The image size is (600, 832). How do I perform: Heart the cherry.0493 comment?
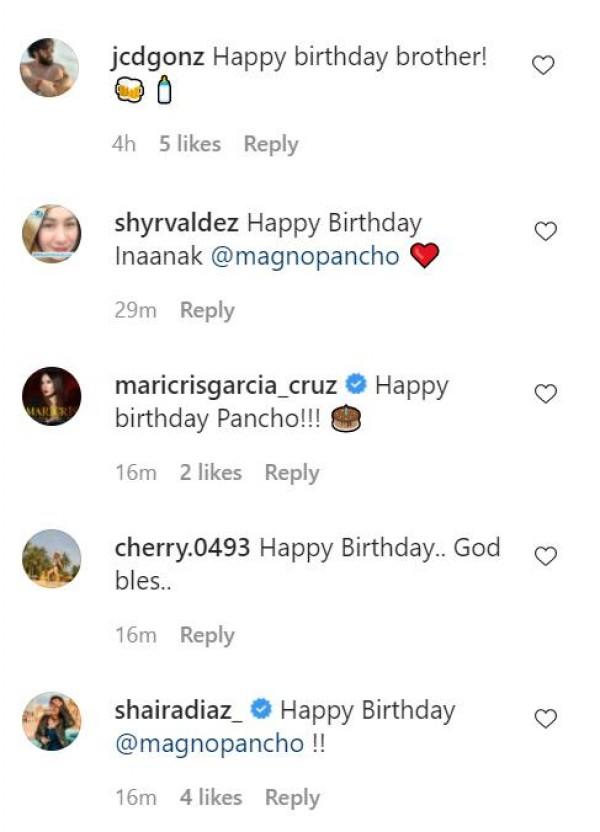coord(545,556)
